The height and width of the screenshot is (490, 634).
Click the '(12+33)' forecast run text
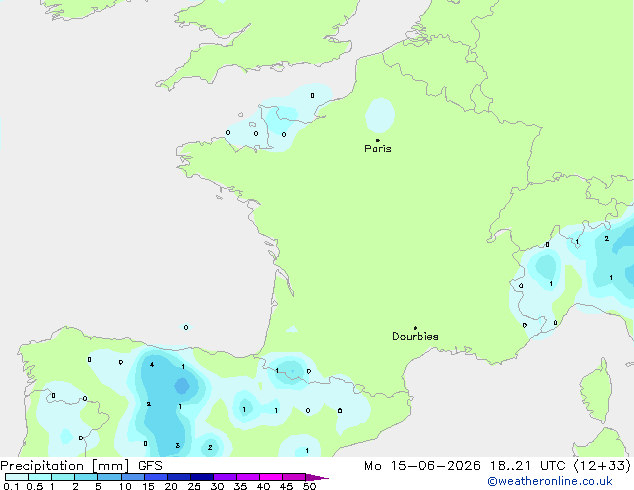[x=602, y=466]
